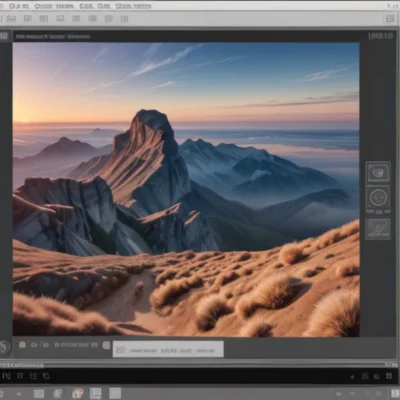The width and height of the screenshot is (400, 400).
Task: Click the first rounded button in the bar under the image
Action: (22, 345)
